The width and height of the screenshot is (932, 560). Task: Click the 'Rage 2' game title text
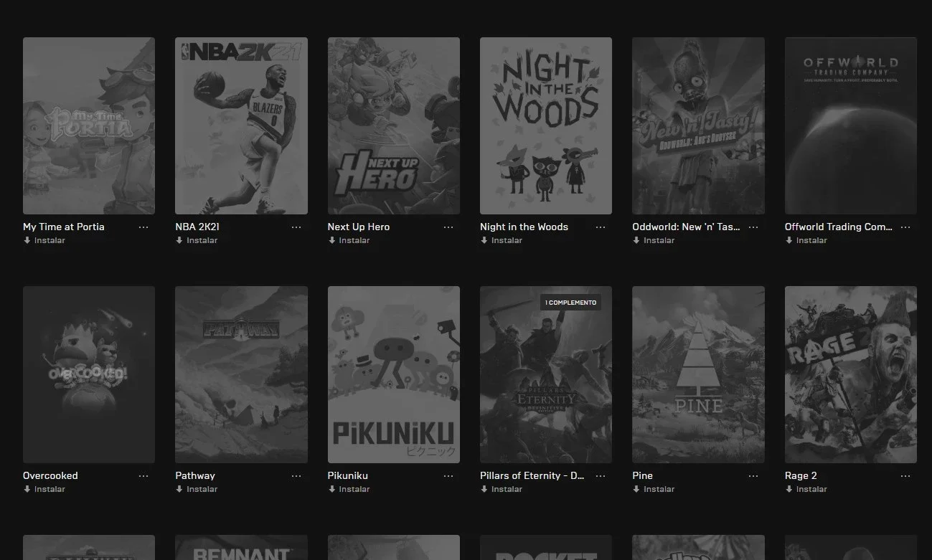point(801,475)
